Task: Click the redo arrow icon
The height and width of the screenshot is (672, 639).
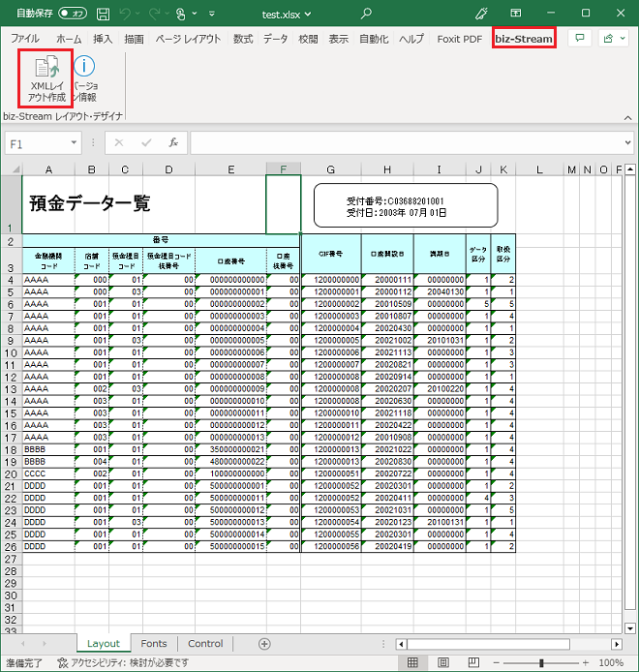Action: [154, 15]
